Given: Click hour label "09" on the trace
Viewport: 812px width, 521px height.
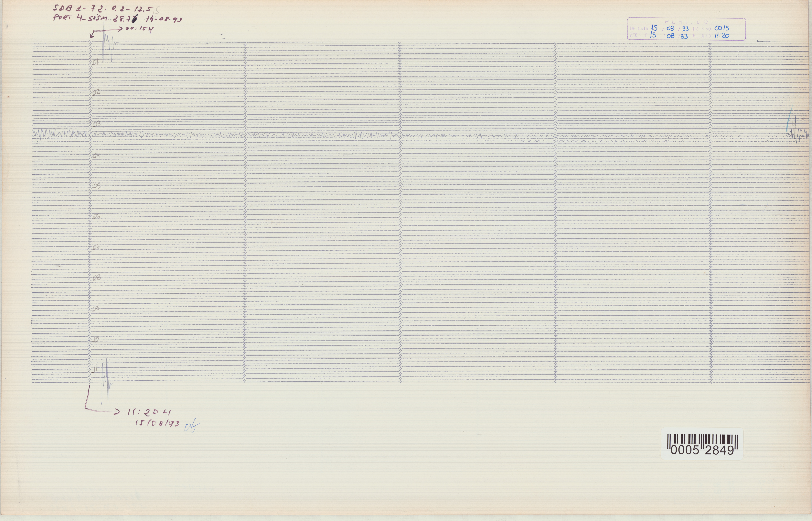Looking at the screenshot, I should click(96, 309).
